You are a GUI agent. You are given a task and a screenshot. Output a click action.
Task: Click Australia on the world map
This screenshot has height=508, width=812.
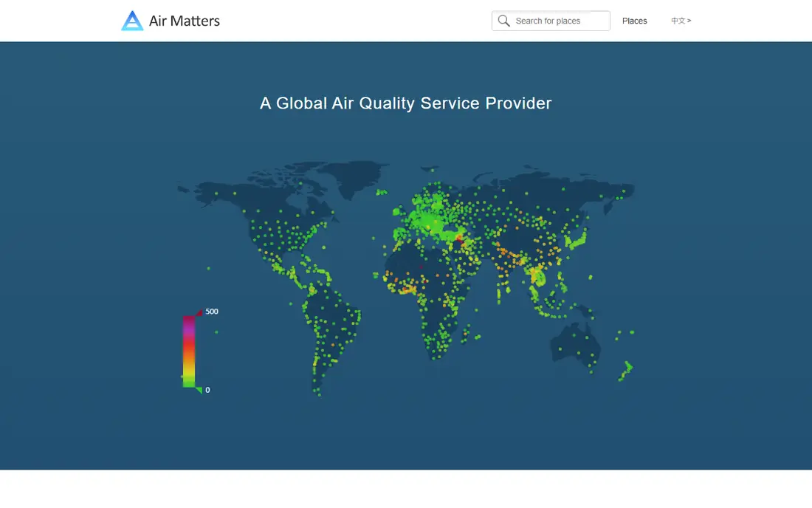click(575, 343)
